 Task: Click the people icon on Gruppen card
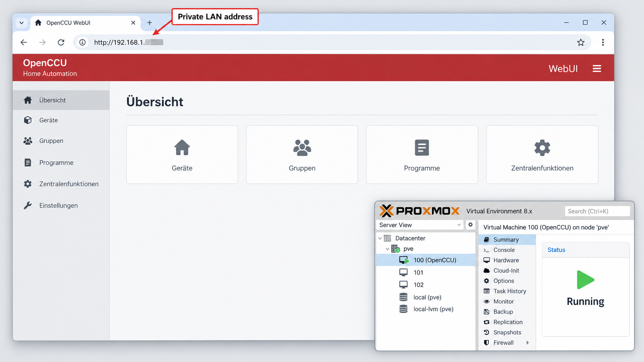tap(302, 147)
